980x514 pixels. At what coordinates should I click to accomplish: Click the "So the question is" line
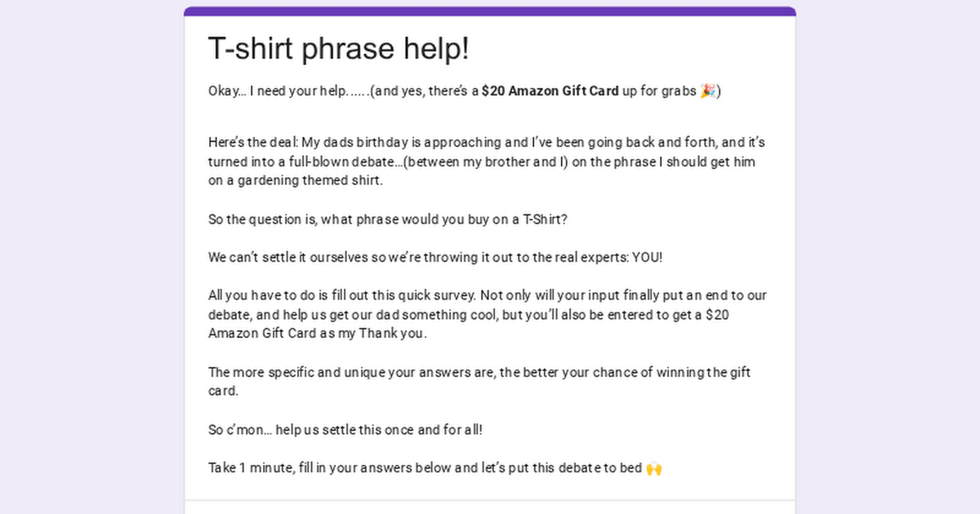point(263,219)
